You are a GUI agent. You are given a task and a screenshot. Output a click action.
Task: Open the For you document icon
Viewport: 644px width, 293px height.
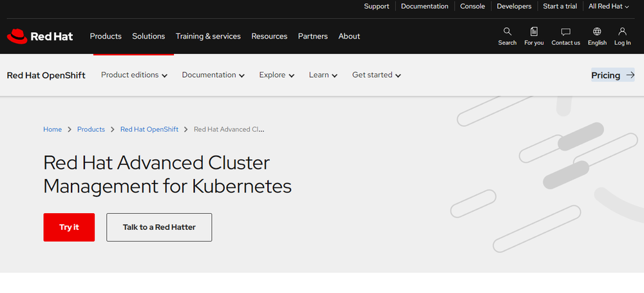[x=534, y=32]
